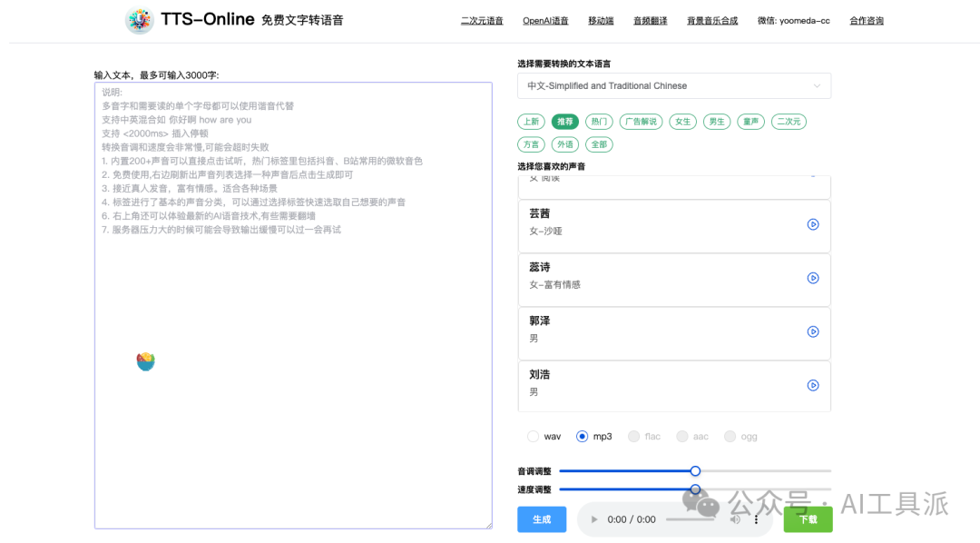Select the 芸茜 女-沙哑 voice card
980x543 pixels.
coord(673,226)
